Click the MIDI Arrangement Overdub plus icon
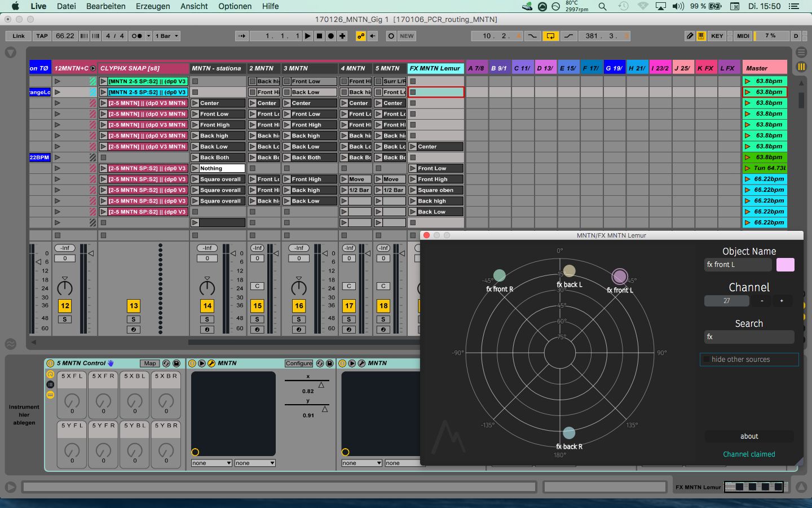Viewport: 812px width, 508px height. tap(342, 36)
